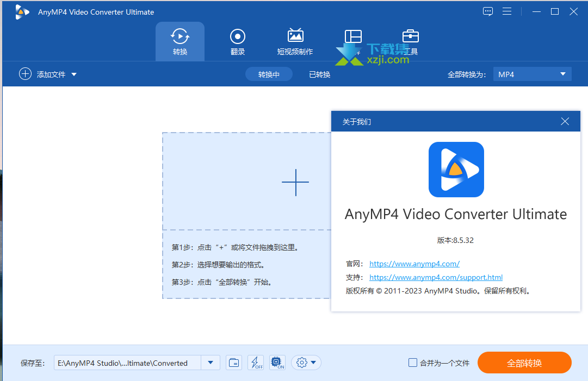Click the AnyMP4 Video Converter Ultimate heading

click(456, 215)
